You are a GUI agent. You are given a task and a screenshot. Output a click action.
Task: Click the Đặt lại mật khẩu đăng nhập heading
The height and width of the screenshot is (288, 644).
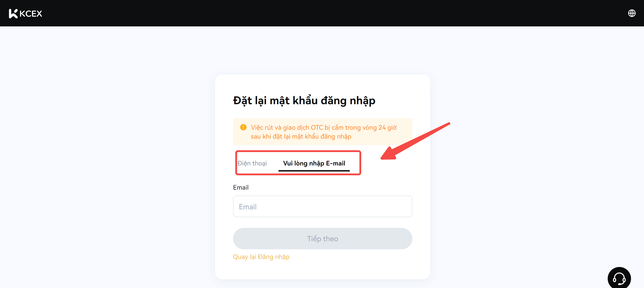(x=304, y=101)
